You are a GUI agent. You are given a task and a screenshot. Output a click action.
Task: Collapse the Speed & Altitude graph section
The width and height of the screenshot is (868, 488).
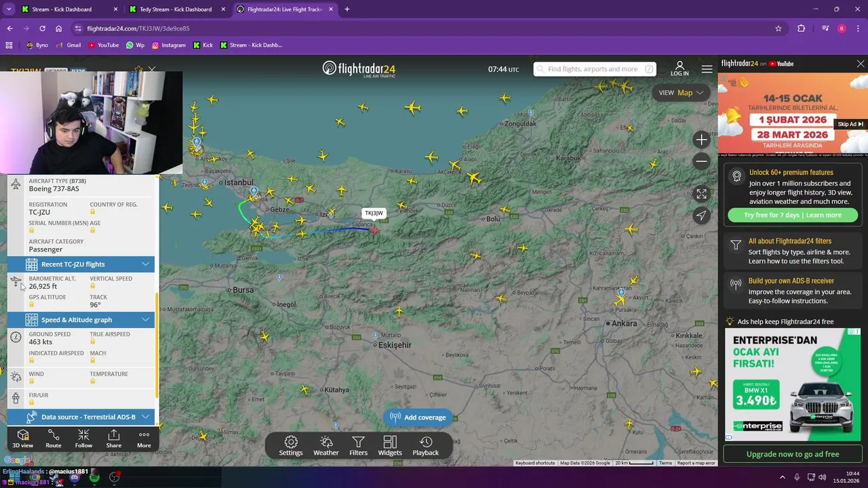(81, 320)
